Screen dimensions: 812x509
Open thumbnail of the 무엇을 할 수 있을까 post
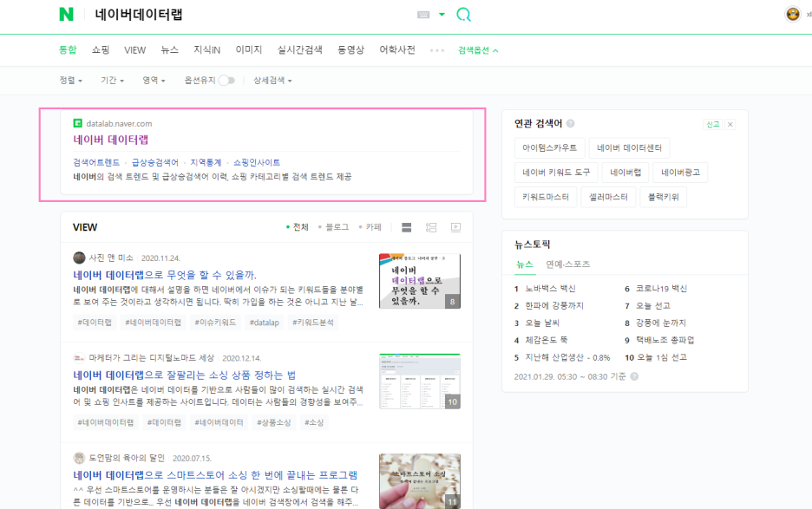pos(420,281)
